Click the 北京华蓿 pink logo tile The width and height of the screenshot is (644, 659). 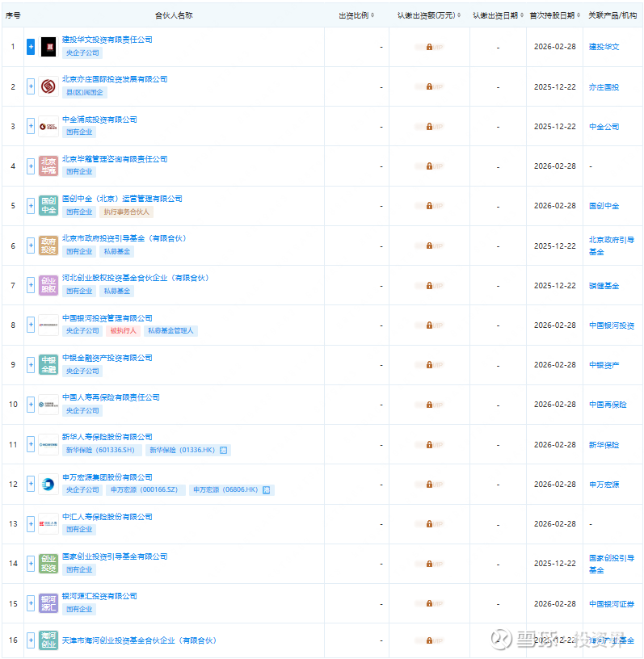point(48,166)
